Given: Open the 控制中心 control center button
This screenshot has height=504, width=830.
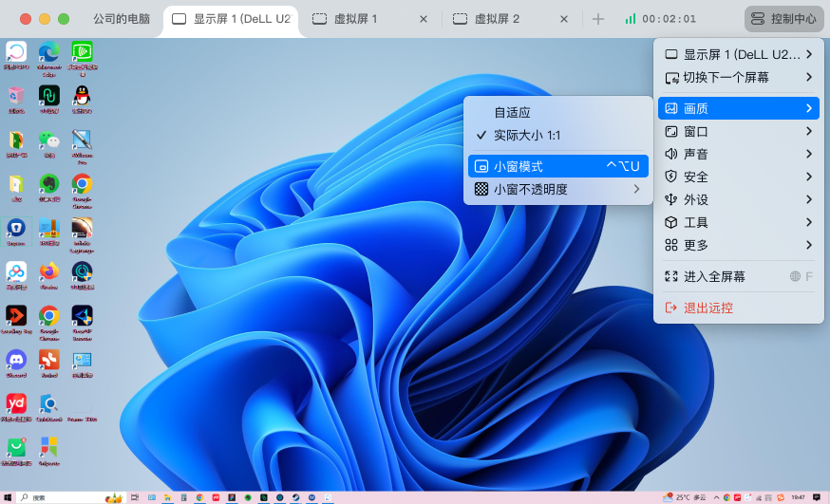Looking at the screenshot, I should click(784, 19).
